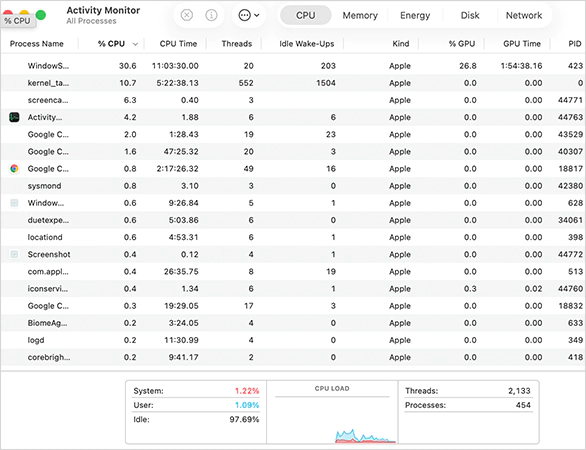Sort by GPU Time column header
This screenshot has width=586, height=450.
tap(522, 44)
